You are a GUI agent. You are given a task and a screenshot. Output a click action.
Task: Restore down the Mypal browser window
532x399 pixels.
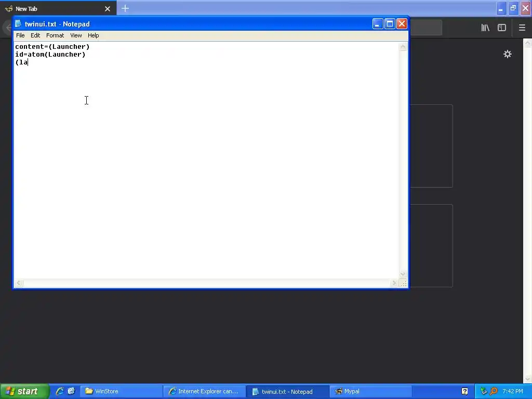point(513,8)
